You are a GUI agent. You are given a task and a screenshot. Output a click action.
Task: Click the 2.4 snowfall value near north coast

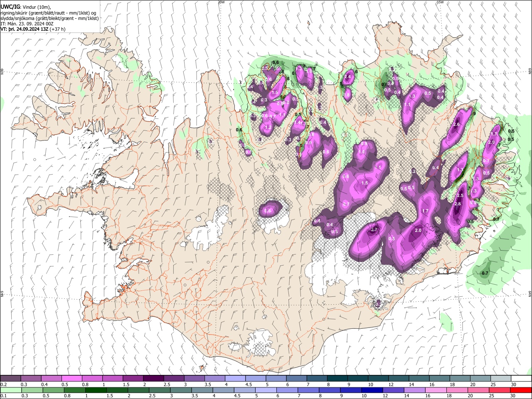(x=348, y=77)
